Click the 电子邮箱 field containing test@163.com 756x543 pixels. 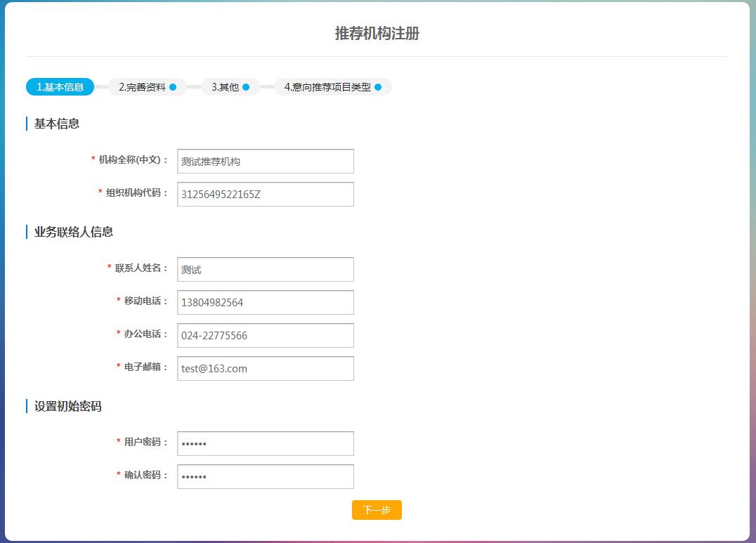coord(265,368)
